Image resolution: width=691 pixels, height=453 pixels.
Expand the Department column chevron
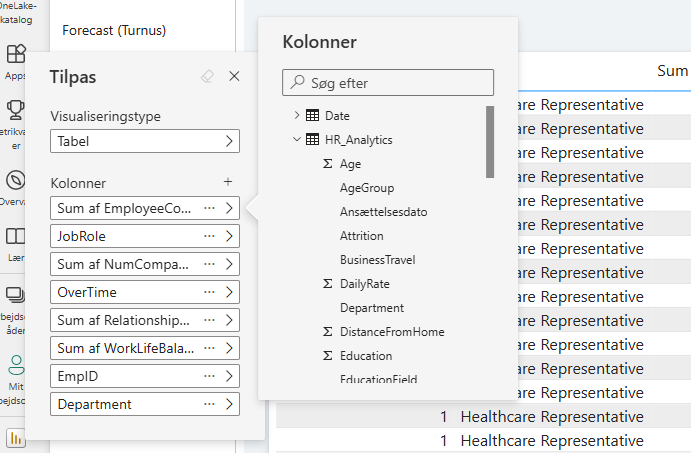click(x=229, y=405)
